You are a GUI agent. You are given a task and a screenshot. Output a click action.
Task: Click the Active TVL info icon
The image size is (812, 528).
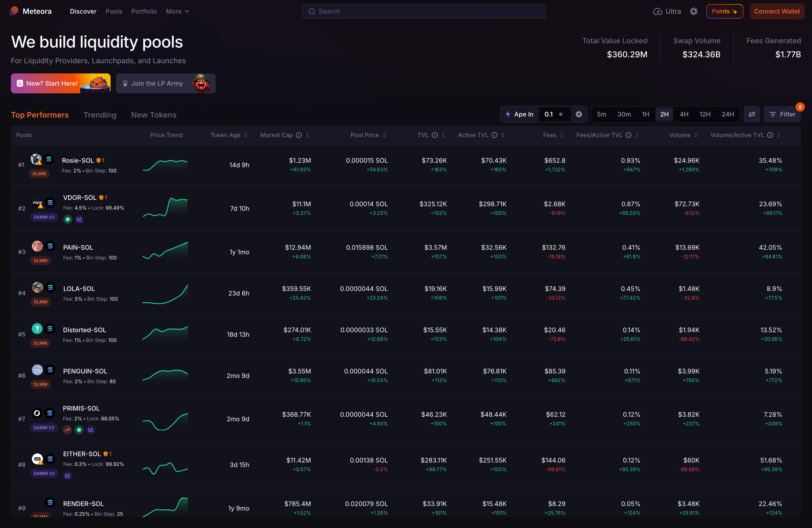coord(494,135)
